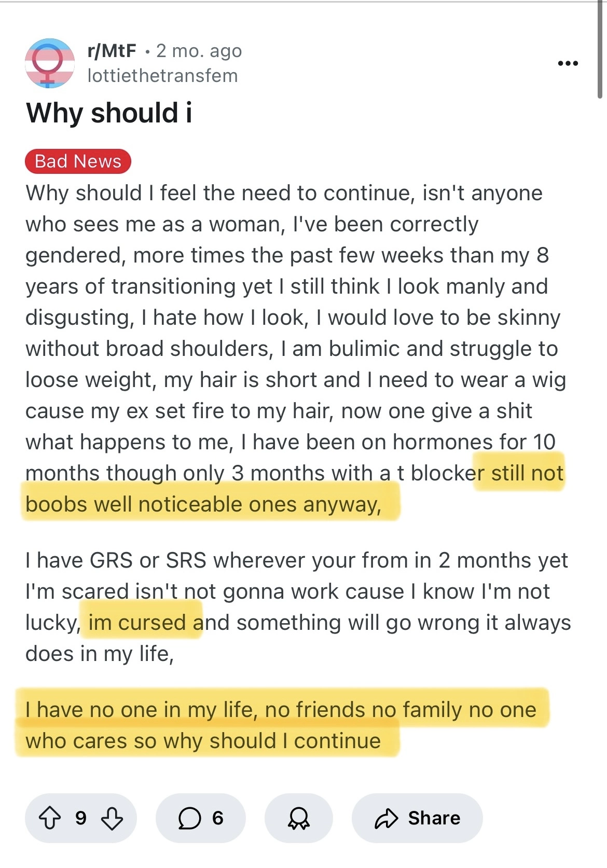Open the post titled "Why should i"

coord(109,113)
